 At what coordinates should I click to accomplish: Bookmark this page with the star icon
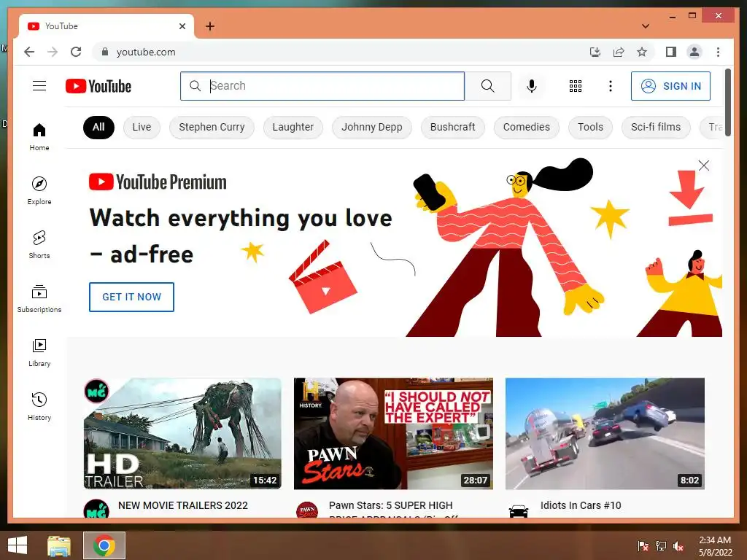point(642,52)
